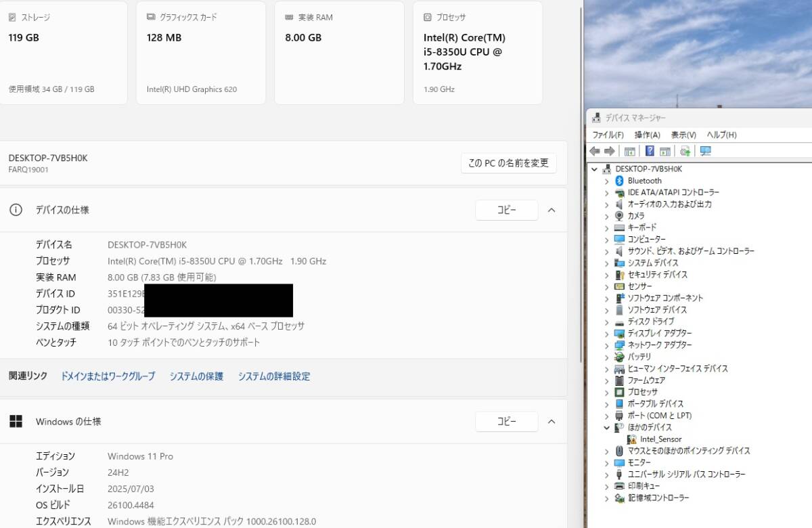Click the キーボード keyboard category icon

click(619, 227)
